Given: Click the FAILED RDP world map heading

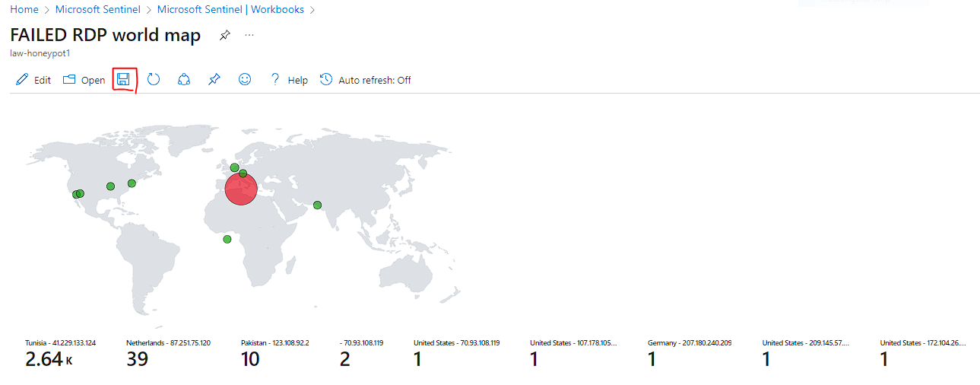Looking at the screenshot, I should (106, 35).
